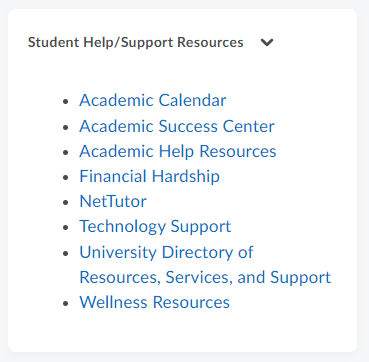View the university's Academic Calendar page
369x362 pixels.
click(153, 100)
